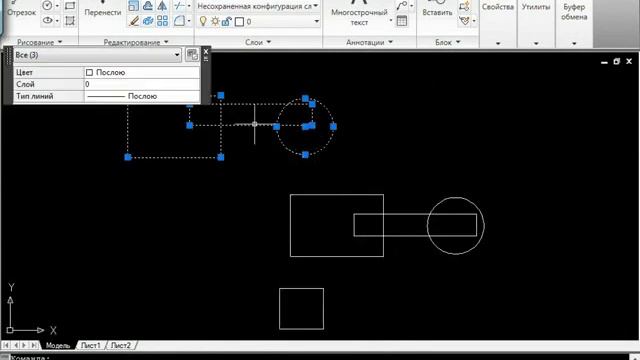The height and width of the screenshot is (360, 640).
Task: Select the Ellipse drawing tool
Action: [x=47, y=20]
